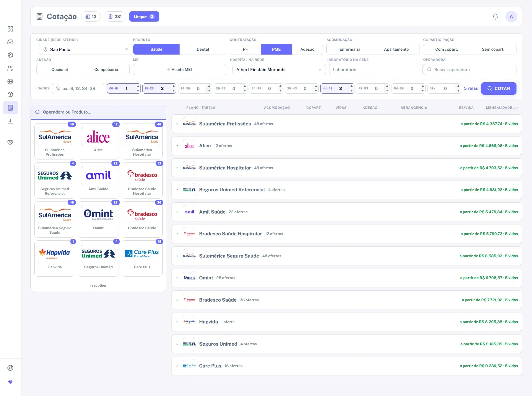Focus the Buscar operadora field
This screenshot has height=396, width=532.
pos(470,70)
